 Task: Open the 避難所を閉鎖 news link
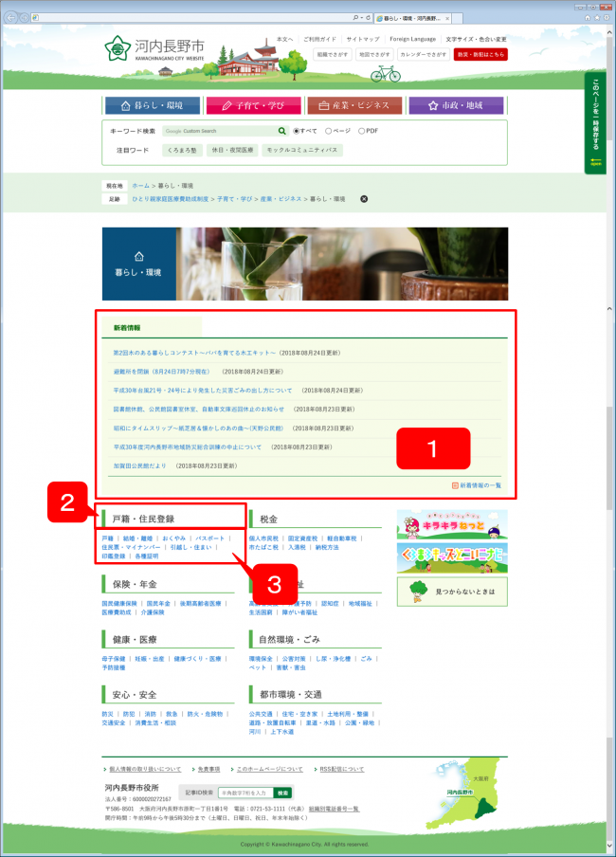[161, 372]
